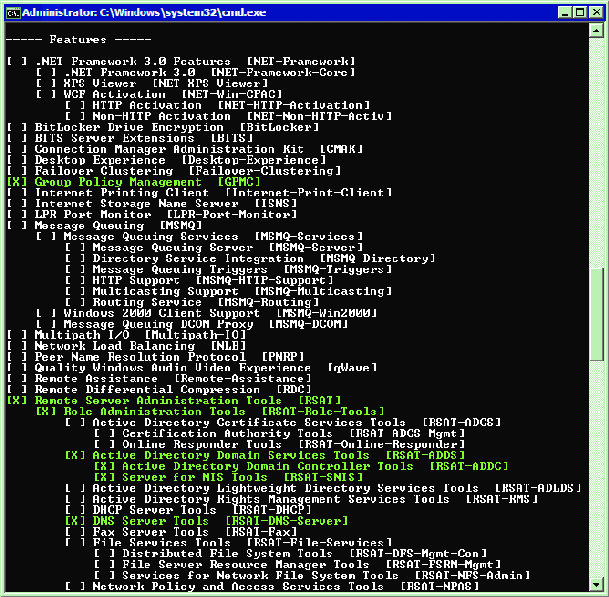
Task: Click 'WCF Activation' line
Action: (159, 94)
